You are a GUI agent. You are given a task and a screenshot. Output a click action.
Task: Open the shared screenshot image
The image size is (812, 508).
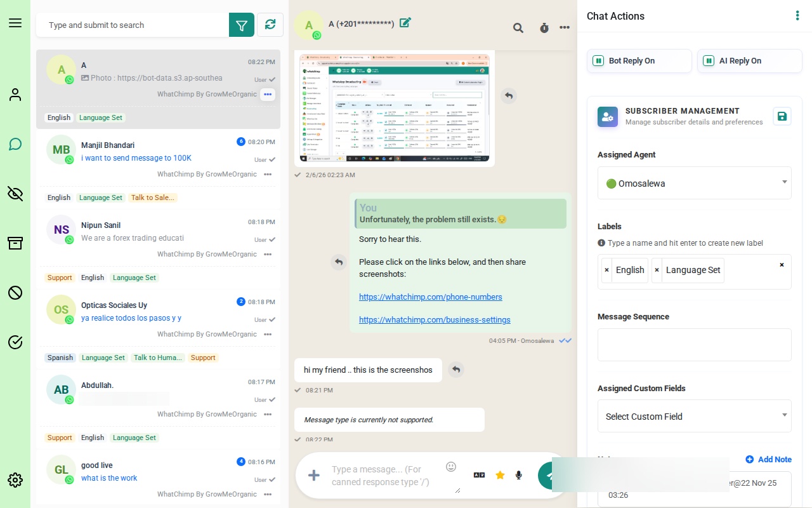click(395, 109)
